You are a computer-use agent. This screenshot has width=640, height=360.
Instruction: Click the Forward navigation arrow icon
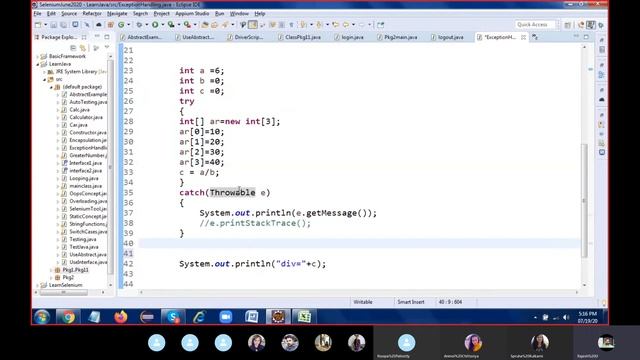pyautogui.click(x=362, y=25)
